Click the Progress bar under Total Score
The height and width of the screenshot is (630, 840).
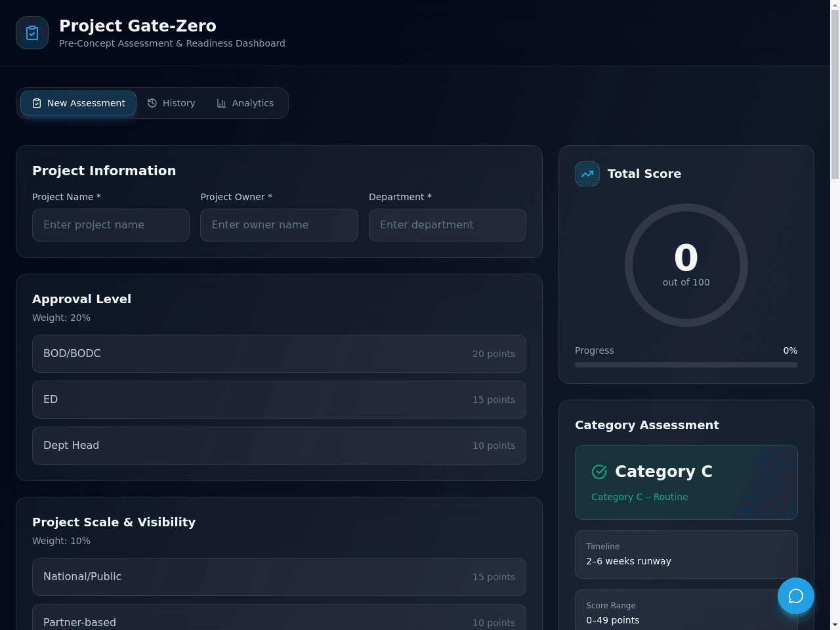coord(686,365)
